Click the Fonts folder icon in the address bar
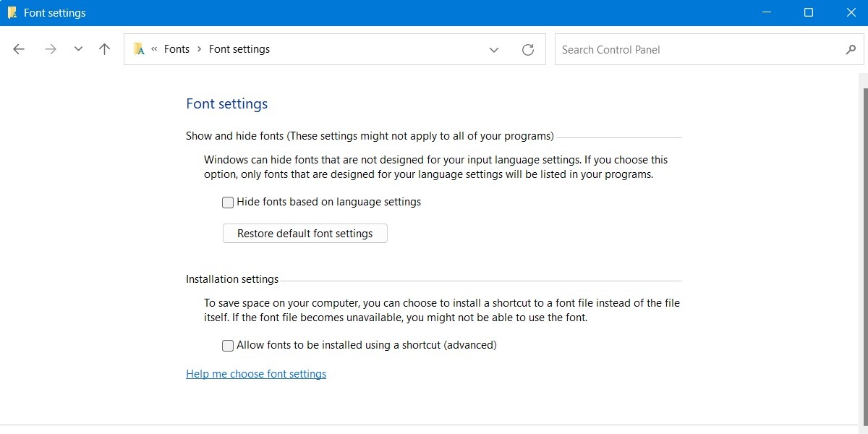The image size is (868, 434). (139, 49)
